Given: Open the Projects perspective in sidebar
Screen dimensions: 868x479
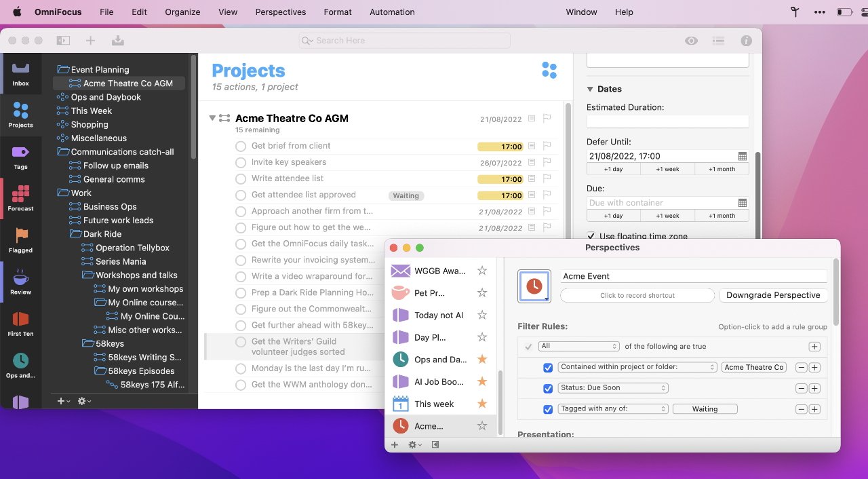Looking at the screenshot, I should point(20,115).
